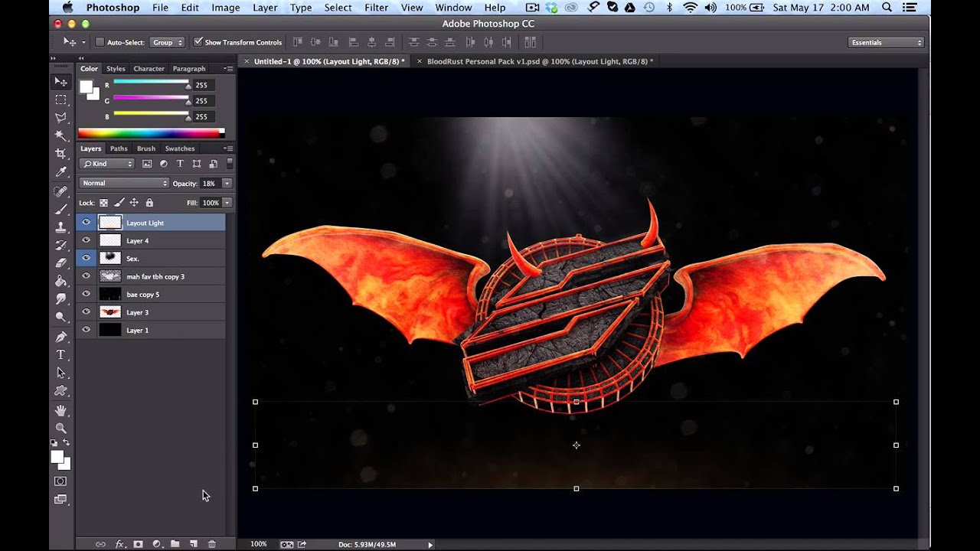This screenshot has width=980, height=551.
Task: Open status bar info arrow
Action: pos(430,544)
